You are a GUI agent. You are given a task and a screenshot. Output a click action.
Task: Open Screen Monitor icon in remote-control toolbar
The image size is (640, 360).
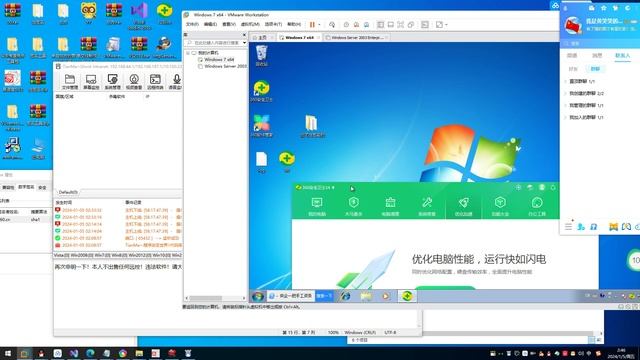pos(91,82)
